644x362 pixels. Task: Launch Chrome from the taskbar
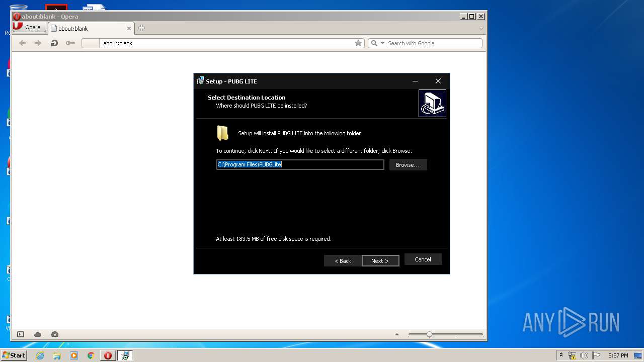91,355
